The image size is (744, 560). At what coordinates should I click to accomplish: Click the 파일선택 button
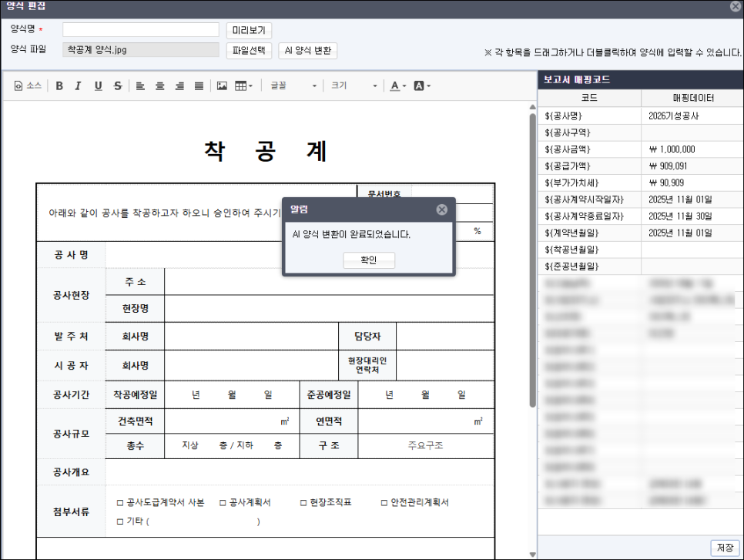tap(249, 50)
